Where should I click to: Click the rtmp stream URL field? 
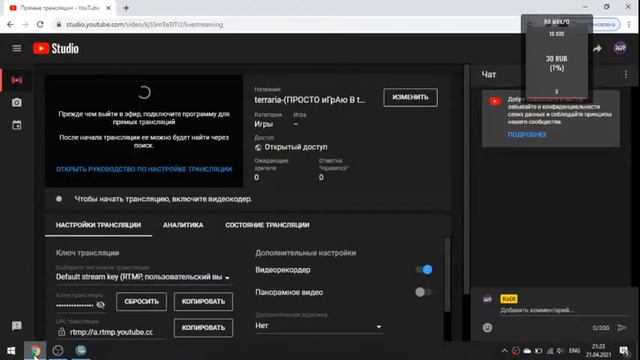(x=111, y=332)
